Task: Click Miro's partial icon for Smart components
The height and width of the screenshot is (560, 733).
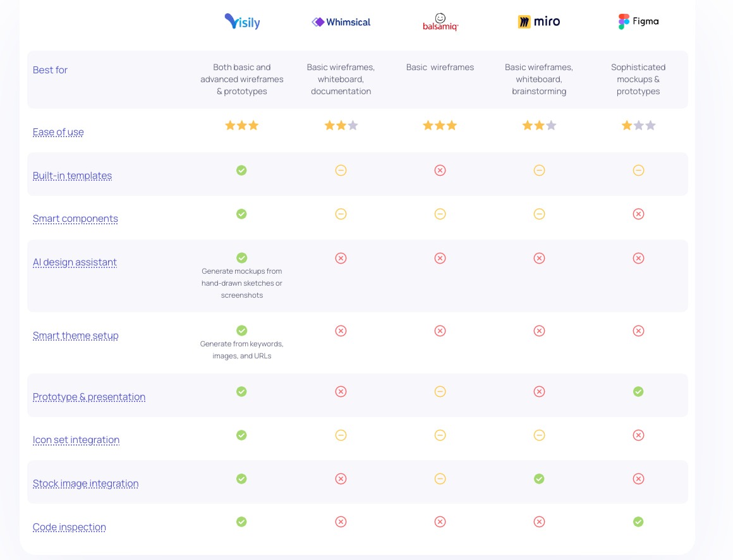Action: click(539, 214)
